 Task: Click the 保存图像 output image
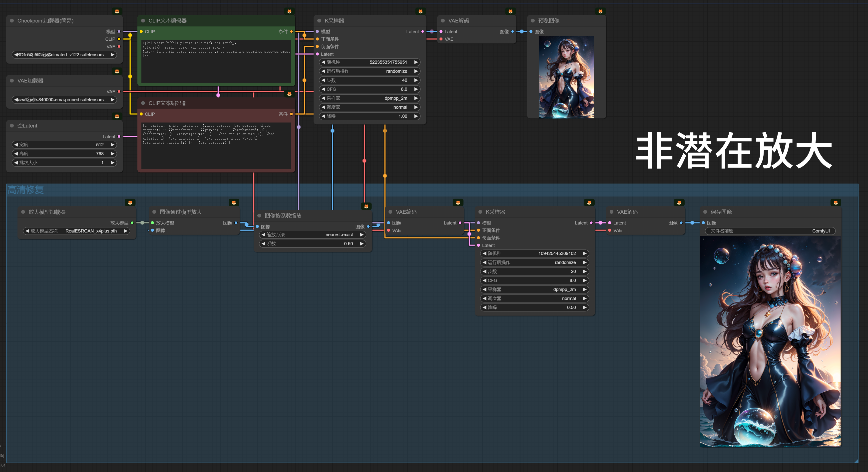770,341
